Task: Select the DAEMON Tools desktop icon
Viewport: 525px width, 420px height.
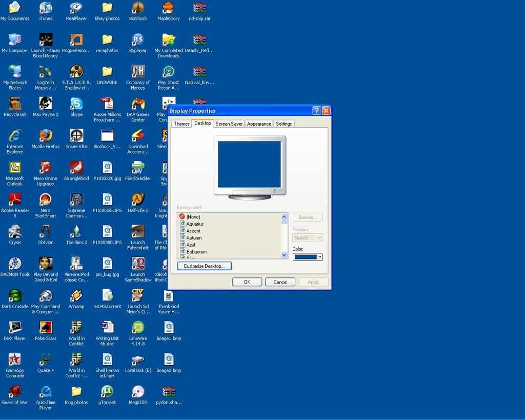Action: [15, 264]
